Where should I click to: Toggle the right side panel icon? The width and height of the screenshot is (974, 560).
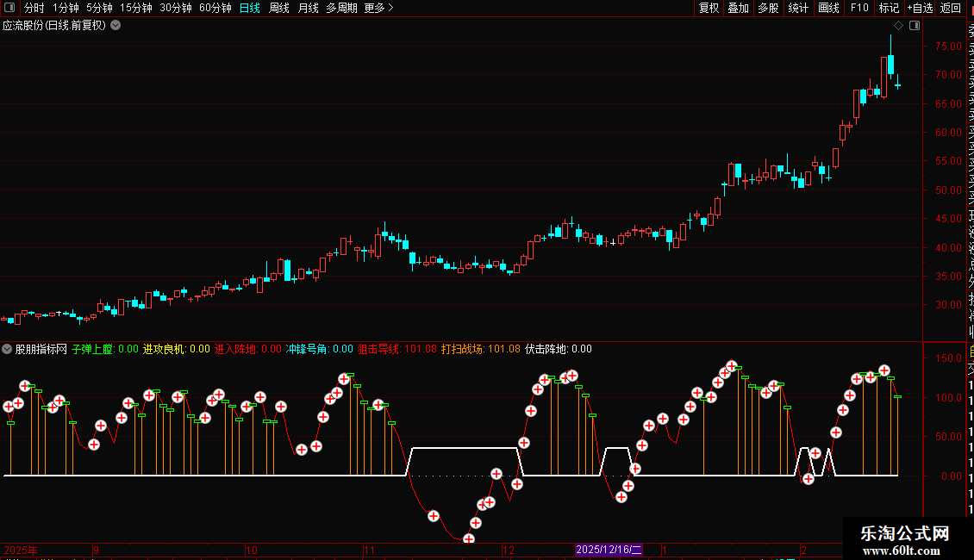pyautogui.click(x=915, y=26)
